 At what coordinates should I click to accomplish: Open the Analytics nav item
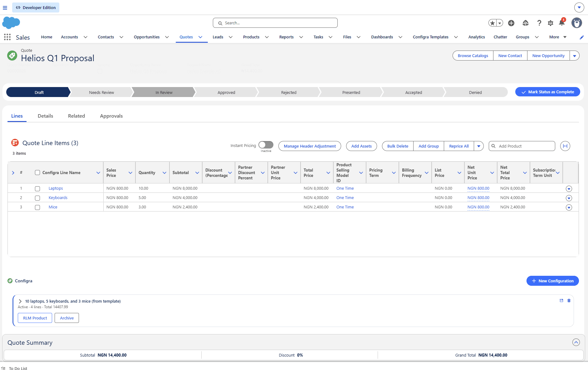tap(477, 37)
